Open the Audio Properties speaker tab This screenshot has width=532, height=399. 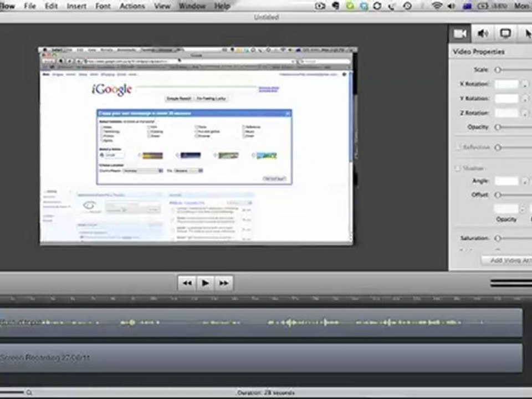[483, 34]
